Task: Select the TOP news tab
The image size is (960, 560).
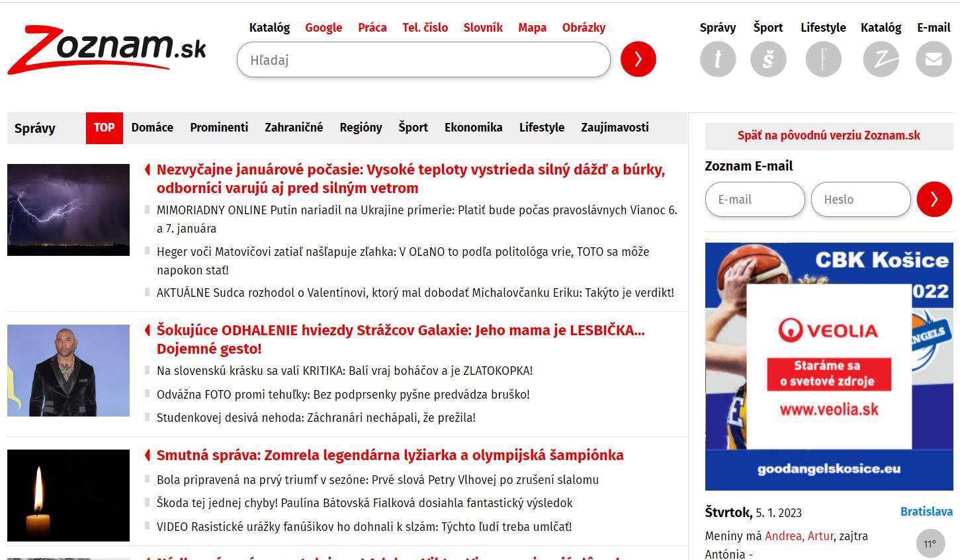Action: click(104, 128)
